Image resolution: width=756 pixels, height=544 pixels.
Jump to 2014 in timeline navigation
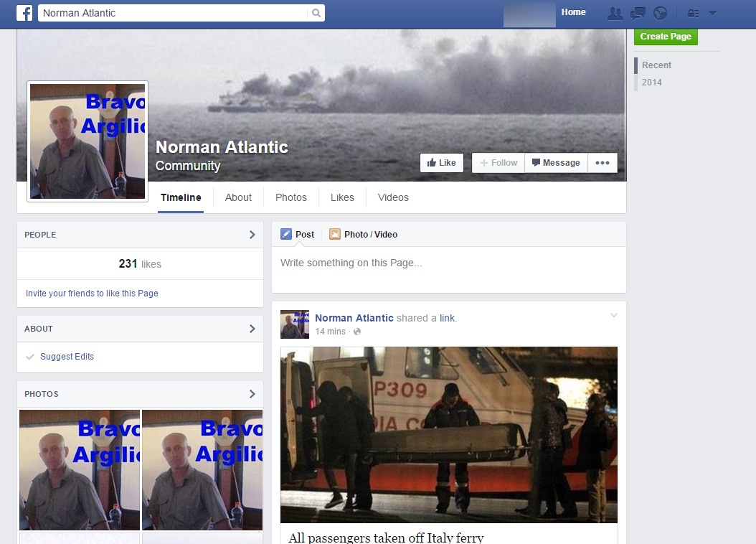[x=651, y=83]
